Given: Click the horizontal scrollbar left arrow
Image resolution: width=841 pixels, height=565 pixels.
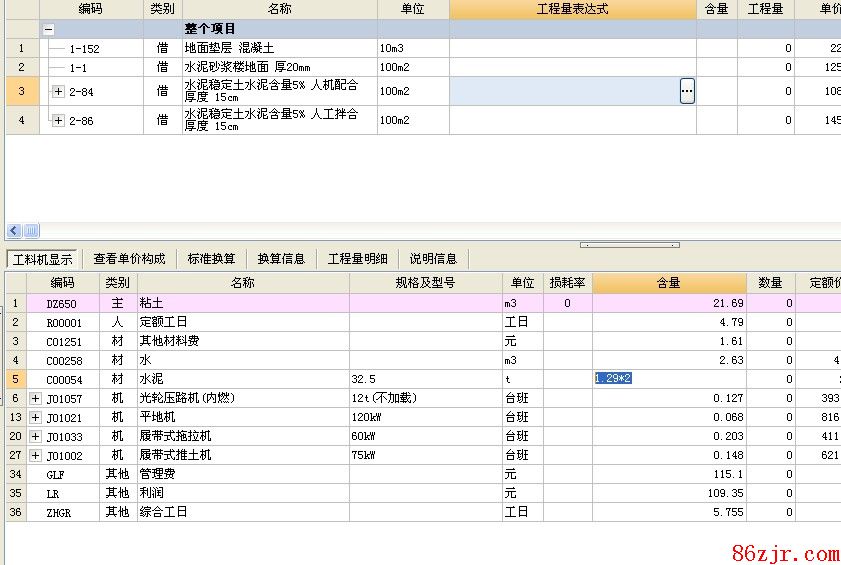Looking at the screenshot, I should pos(14,231).
